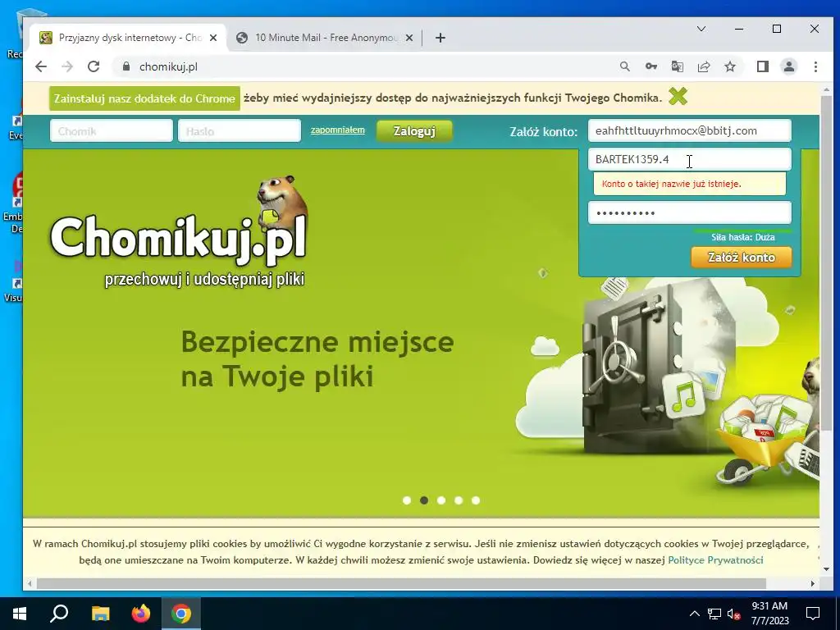Click the browser forward arrow
This screenshot has width=840, height=630.
tap(67, 66)
